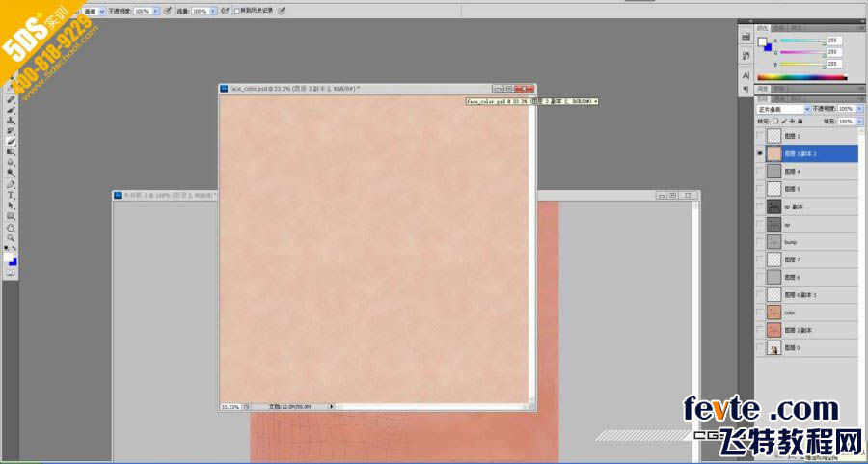Image resolution: width=868 pixels, height=464 pixels.
Task: Click pressure icon after erase to history
Action: click(x=282, y=11)
